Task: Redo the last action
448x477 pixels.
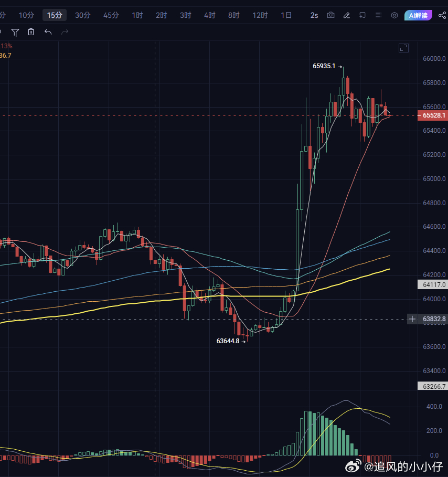Action: click(x=65, y=31)
